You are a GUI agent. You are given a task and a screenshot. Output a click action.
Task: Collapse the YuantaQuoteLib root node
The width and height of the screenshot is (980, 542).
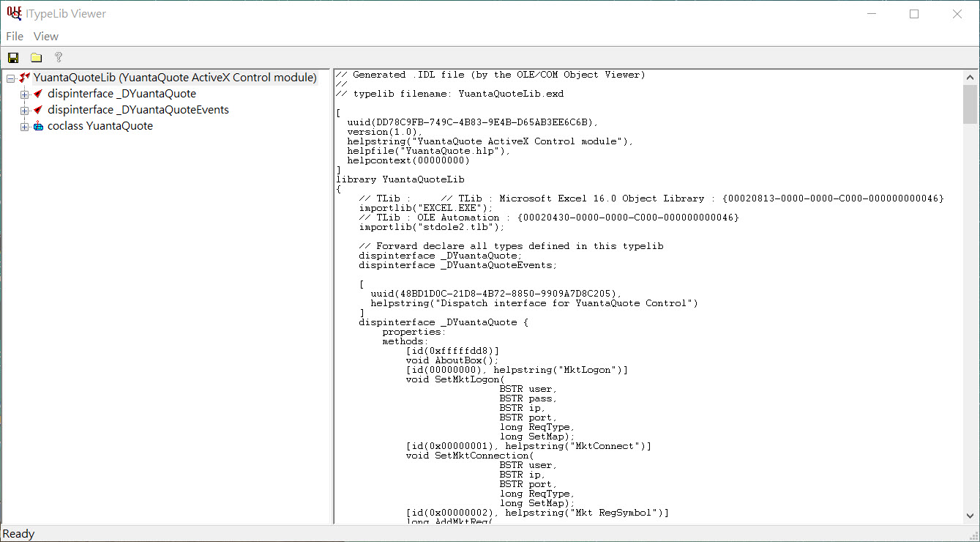[x=10, y=78]
